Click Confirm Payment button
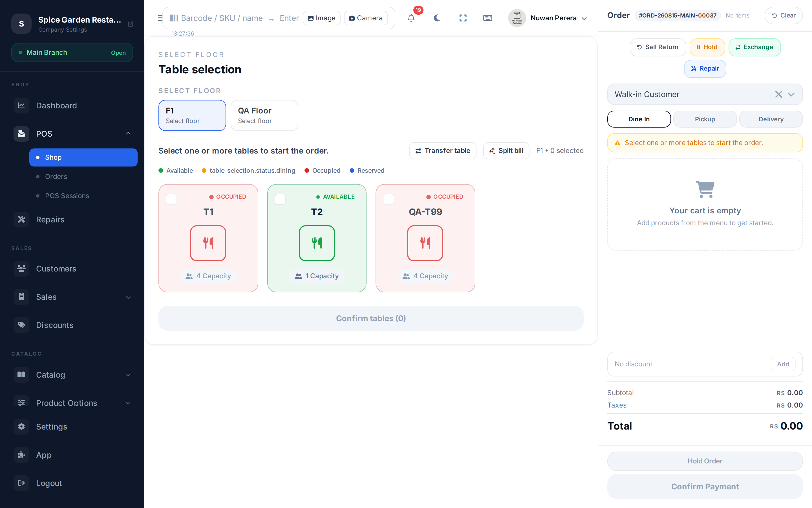Image resolution: width=812 pixels, height=508 pixels. [705, 487]
